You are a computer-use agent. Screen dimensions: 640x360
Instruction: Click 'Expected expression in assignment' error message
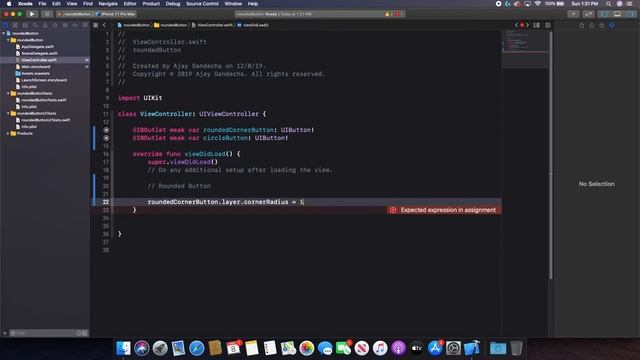[448, 210]
